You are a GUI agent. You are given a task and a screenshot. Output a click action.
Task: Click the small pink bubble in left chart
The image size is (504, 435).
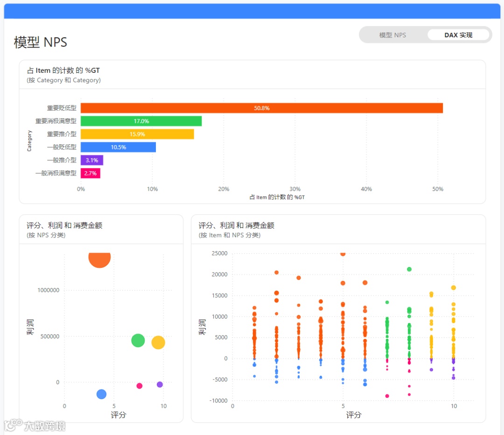coord(139,386)
